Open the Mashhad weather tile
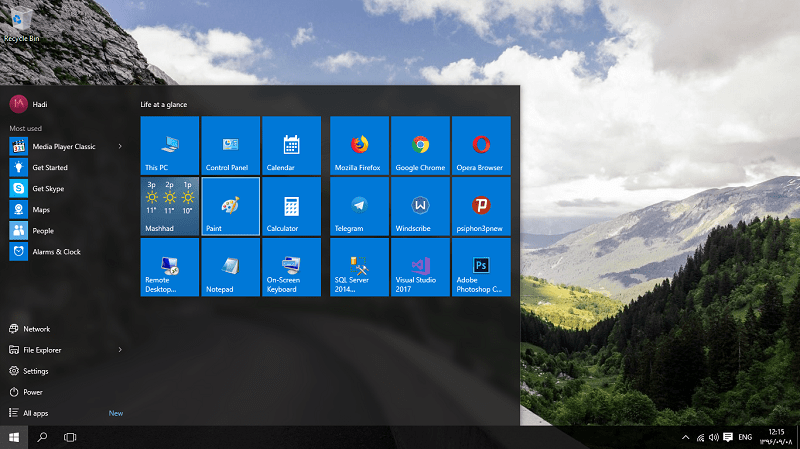Viewport: 800px width, 449px height. [170, 206]
